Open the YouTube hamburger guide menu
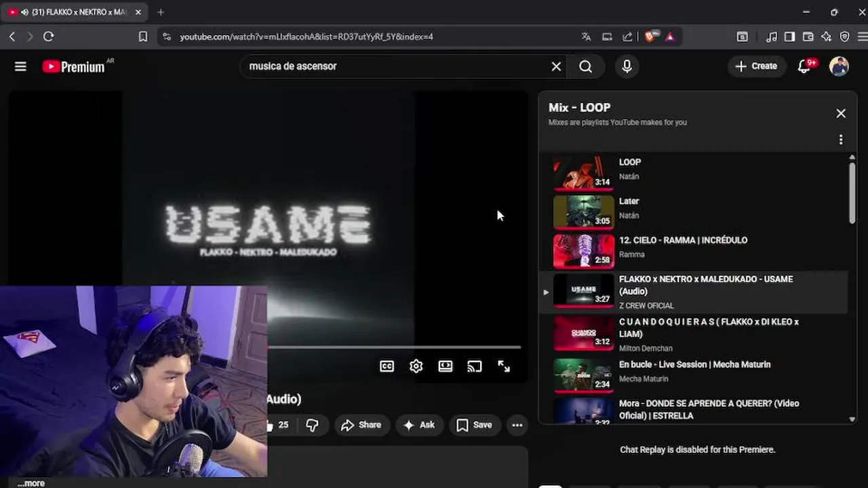 (x=20, y=66)
